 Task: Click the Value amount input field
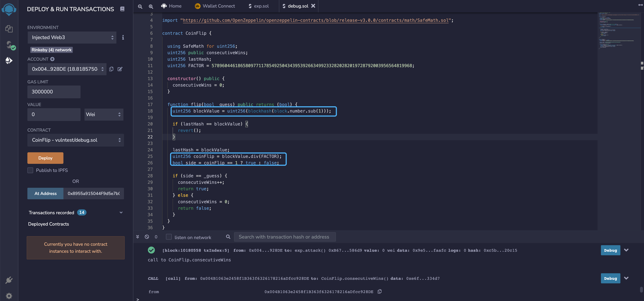[54, 114]
